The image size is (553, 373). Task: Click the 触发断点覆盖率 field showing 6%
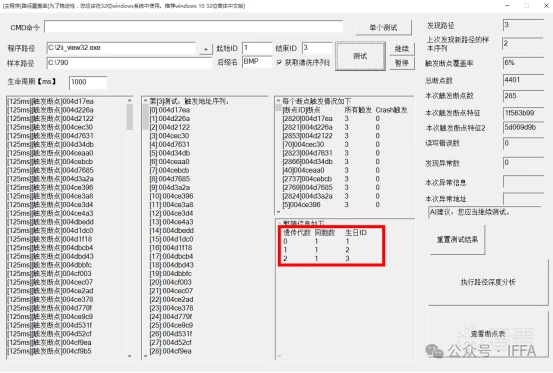click(x=523, y=63)
